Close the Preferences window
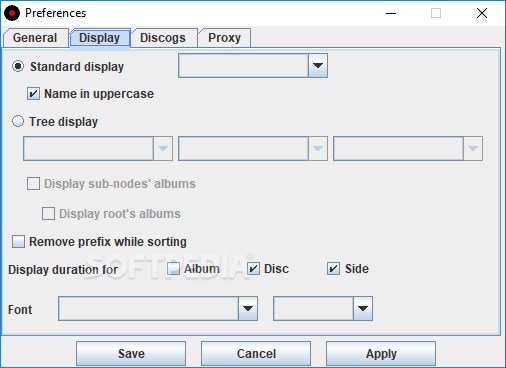 click(482, 13)
